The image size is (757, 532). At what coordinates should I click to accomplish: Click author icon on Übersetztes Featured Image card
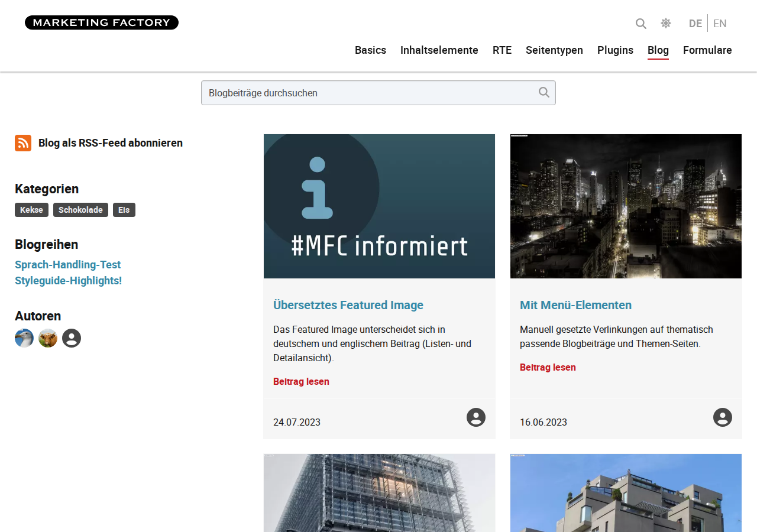pos(476,417)
